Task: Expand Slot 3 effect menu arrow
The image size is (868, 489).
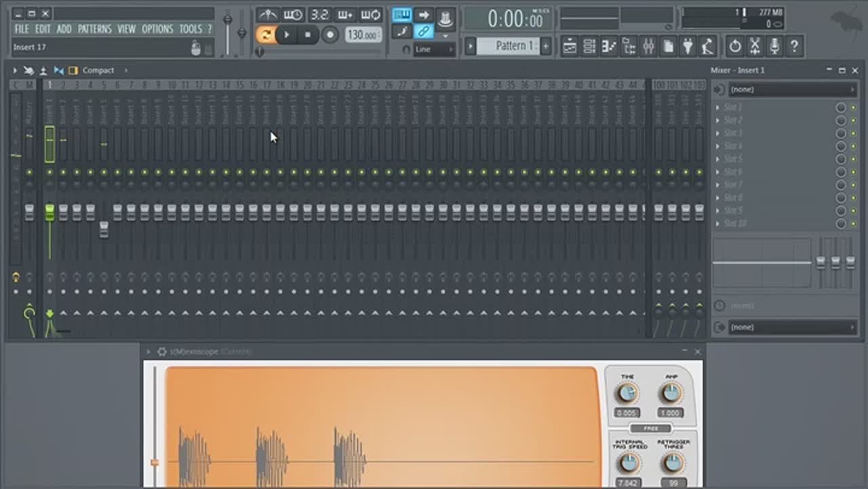Action: click(717, 133)
